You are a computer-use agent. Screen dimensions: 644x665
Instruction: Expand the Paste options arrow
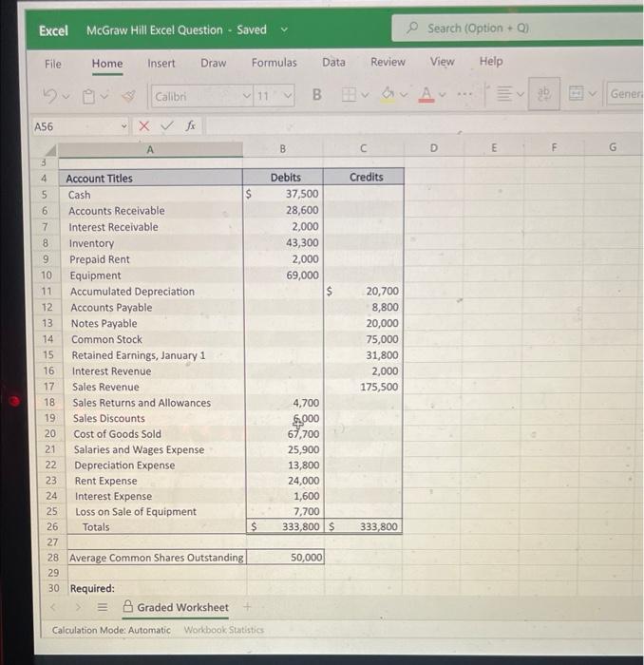coord(104,96)
